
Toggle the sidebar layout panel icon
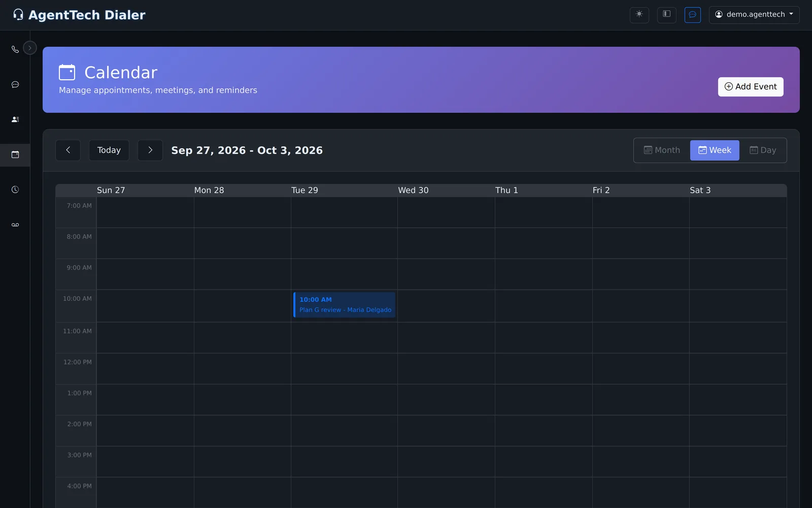click(x=667, y=14)
